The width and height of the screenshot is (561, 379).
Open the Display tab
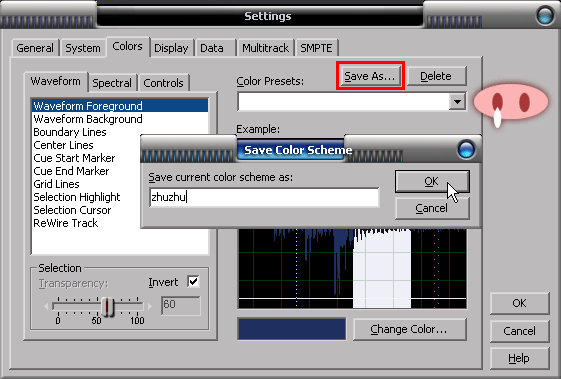(x=171, y=48)
